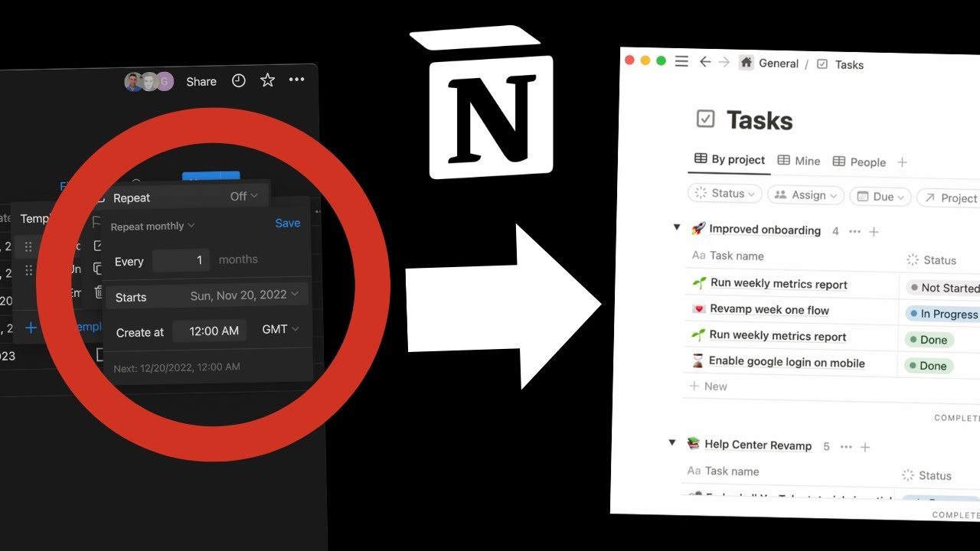
Task: Click the home icon beside General breadcrumb
Action: click(x=746, y=63)
